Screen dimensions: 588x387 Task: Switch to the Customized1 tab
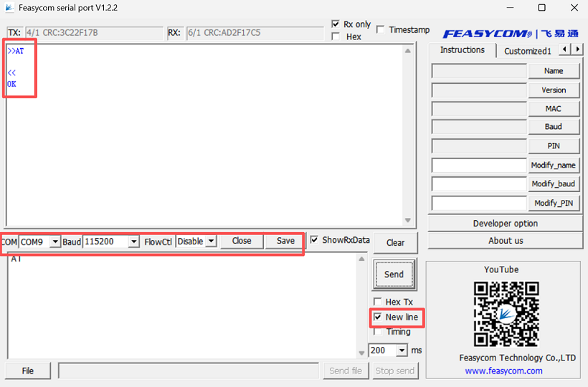pyautogui.click(x=527, y=51)
